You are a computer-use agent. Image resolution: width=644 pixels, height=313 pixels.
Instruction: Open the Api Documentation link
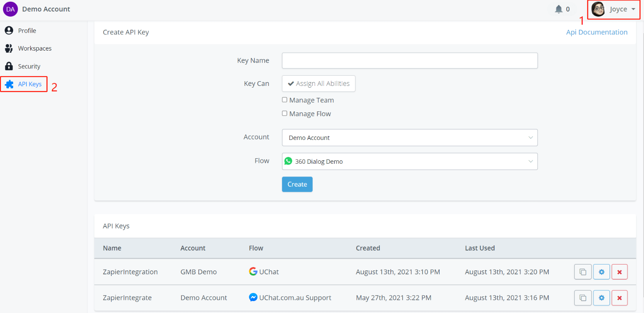(x=596, y=32)
